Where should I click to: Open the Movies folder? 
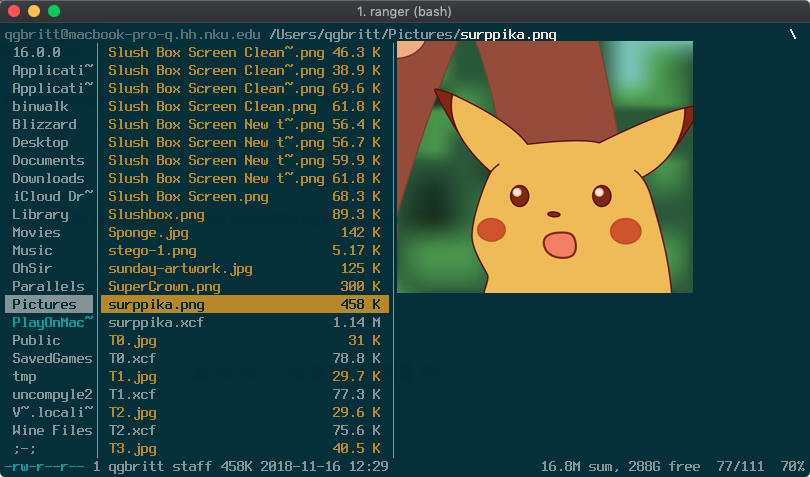pyautogui.click(x=36, y=233)
